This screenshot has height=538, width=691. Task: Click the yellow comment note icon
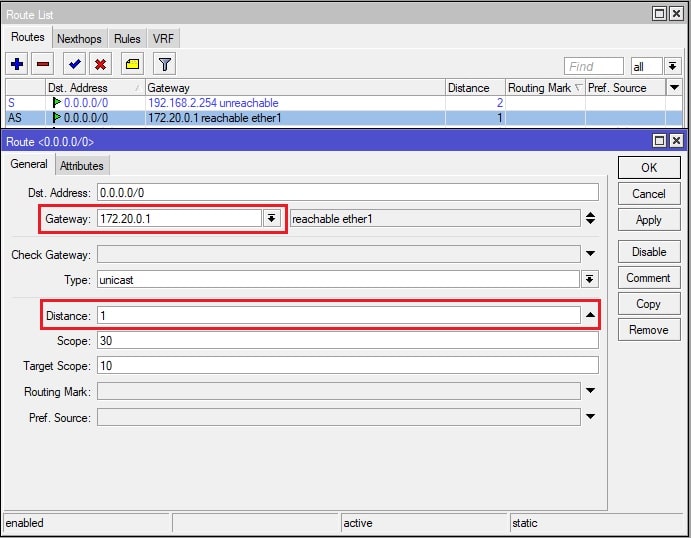[132, 64]
